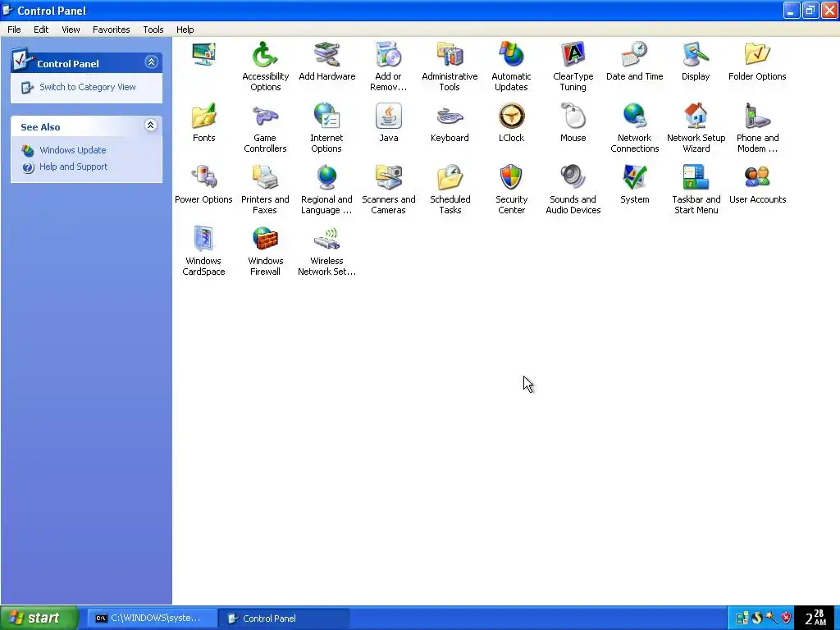Viewport: 840px width, 630px height.
Task: Open Folder Options icon
Action: click(x=757, y=54)
